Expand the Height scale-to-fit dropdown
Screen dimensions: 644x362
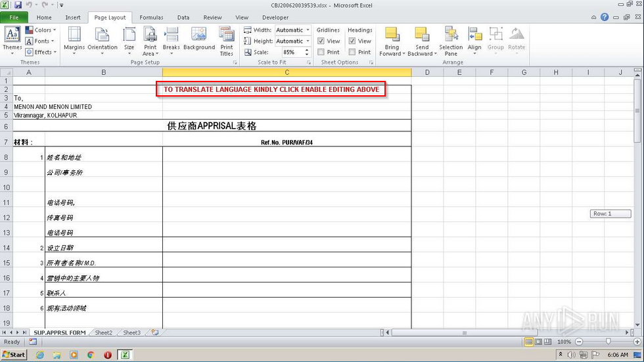click(x=308, y=41)
